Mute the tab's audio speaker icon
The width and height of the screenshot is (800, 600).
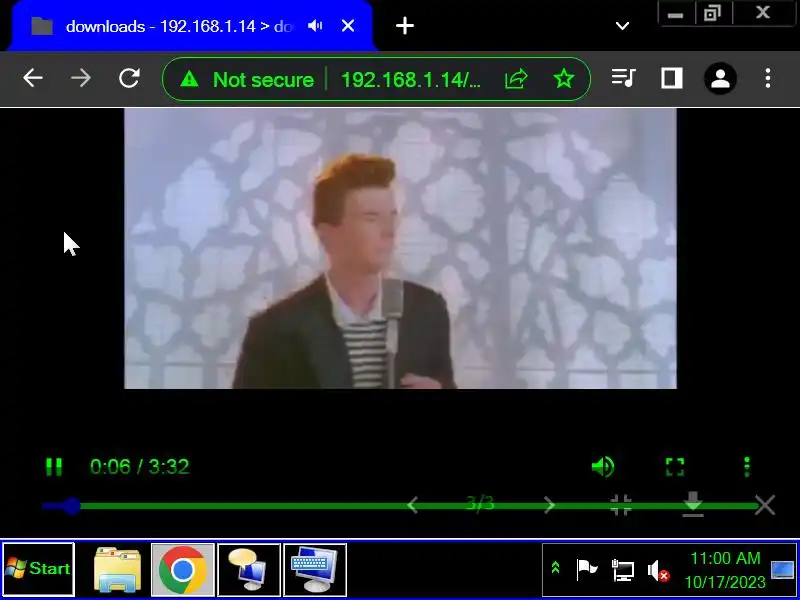point(315,26)
